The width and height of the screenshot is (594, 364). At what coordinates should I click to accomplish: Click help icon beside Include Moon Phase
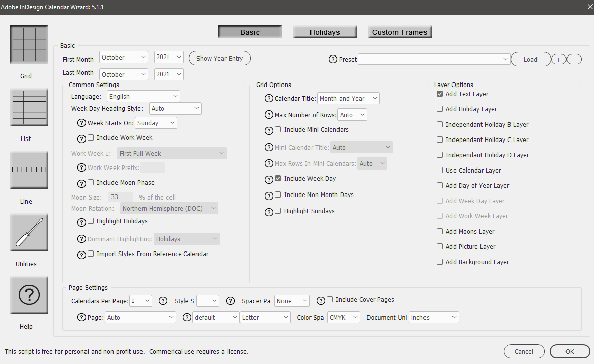(81, 184)
